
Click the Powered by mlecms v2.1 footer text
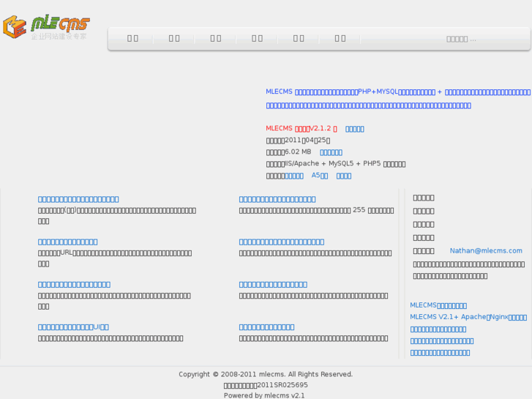coord(264,395)
